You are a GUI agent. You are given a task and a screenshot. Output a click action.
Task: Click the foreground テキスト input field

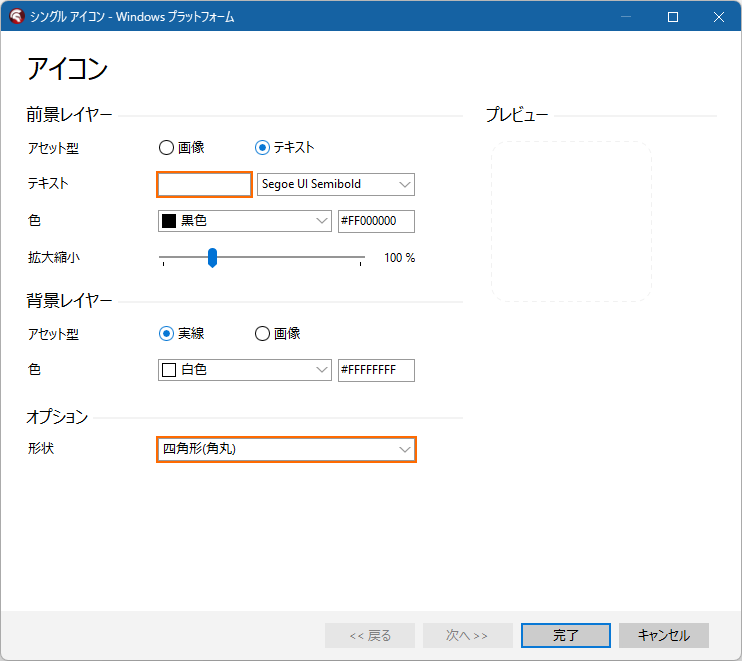point(204,184)
